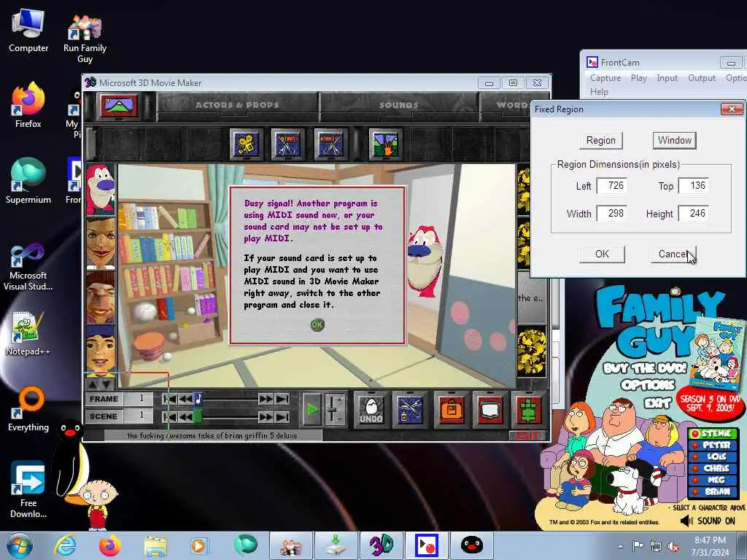Select the camera angle tool

[x=246, y=144]
